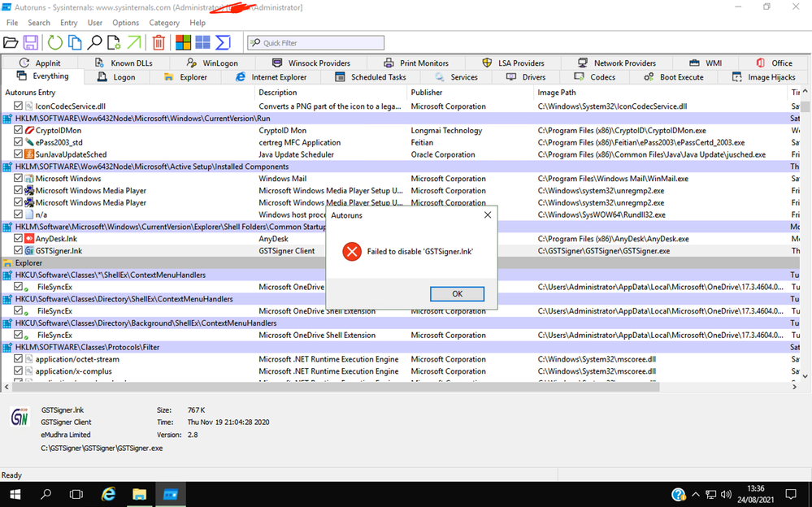Click the Sigma icon in toolbar
The height and width of the screenshot is (507, 812).
click(x=223, y=42)
